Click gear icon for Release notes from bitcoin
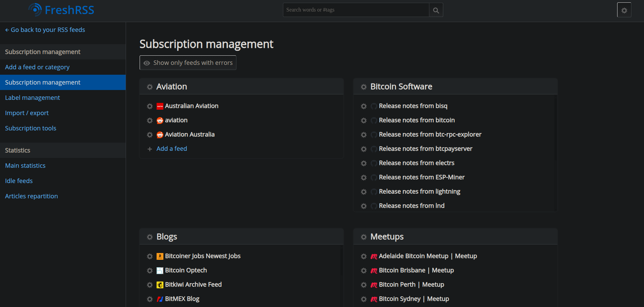The width and height of the screenshot is (644, 307). click(364, 121)
